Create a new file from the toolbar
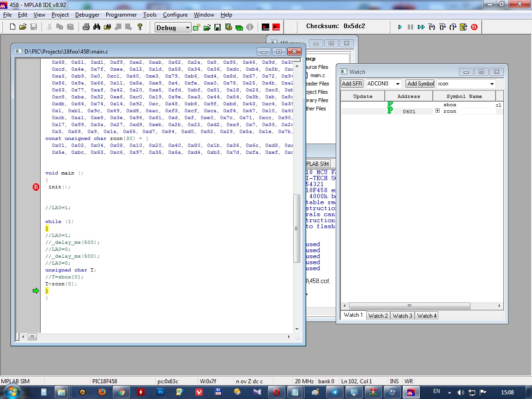The width and height of the screenshot is (532, 399). [12, 27]
